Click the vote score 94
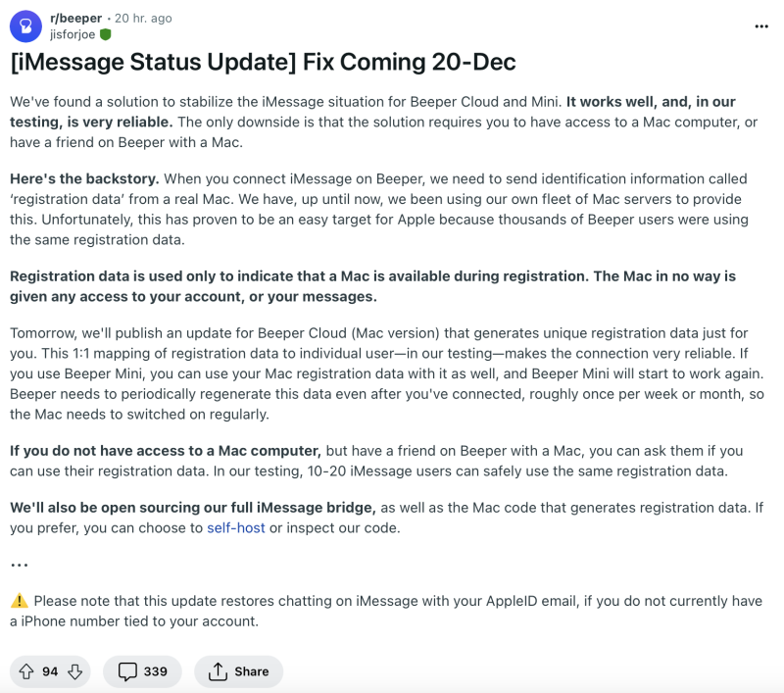 50,671
